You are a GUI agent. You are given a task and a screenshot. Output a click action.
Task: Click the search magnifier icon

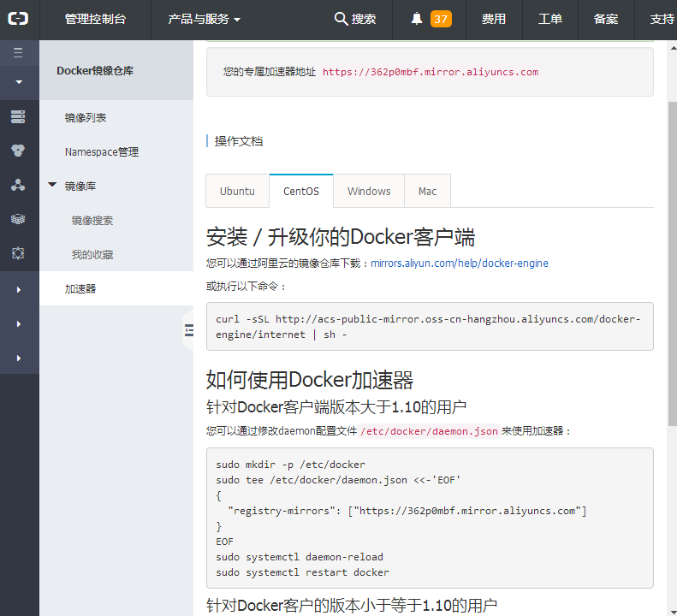(341, 19)
